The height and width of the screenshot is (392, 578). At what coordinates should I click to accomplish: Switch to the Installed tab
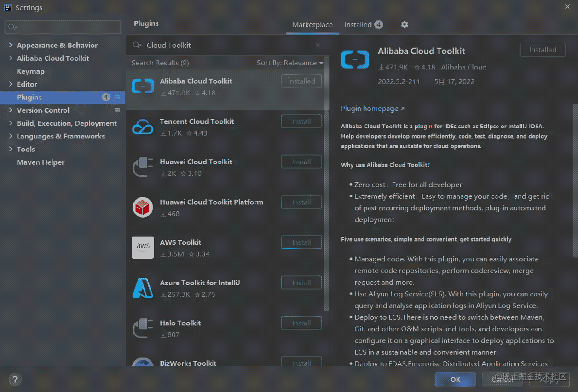pos(363,25)
